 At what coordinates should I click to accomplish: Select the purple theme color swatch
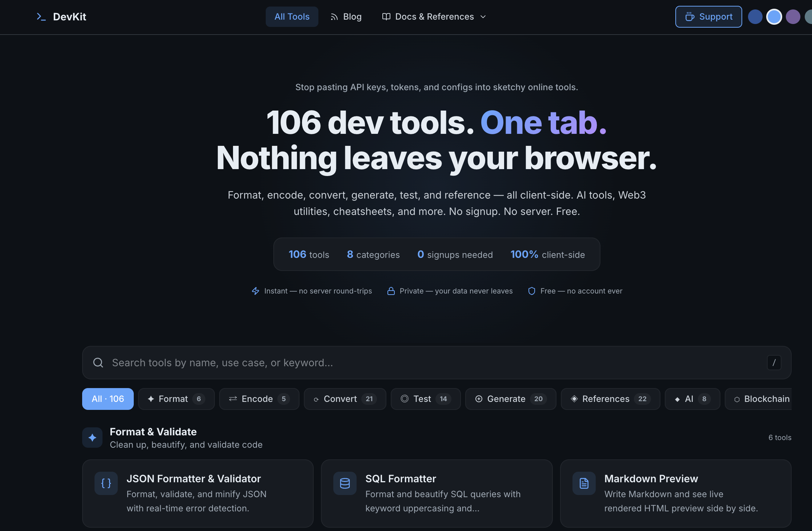click(x=793, y=16)
